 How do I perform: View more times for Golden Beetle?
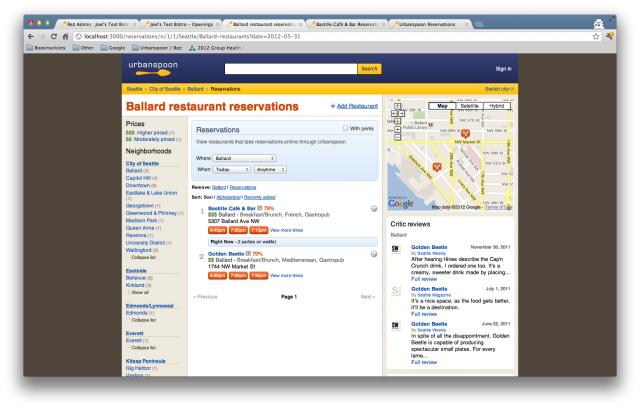(287, 276)
